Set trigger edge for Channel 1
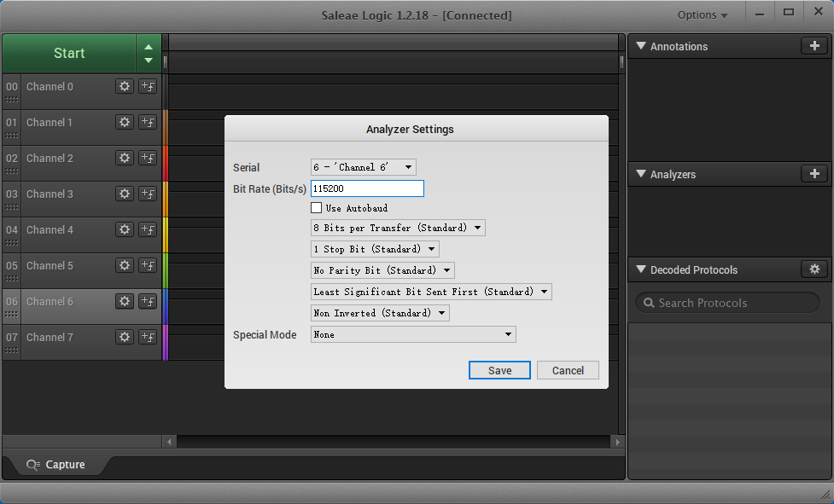Screen dimensions: 834x504 (x=148, y=122)
